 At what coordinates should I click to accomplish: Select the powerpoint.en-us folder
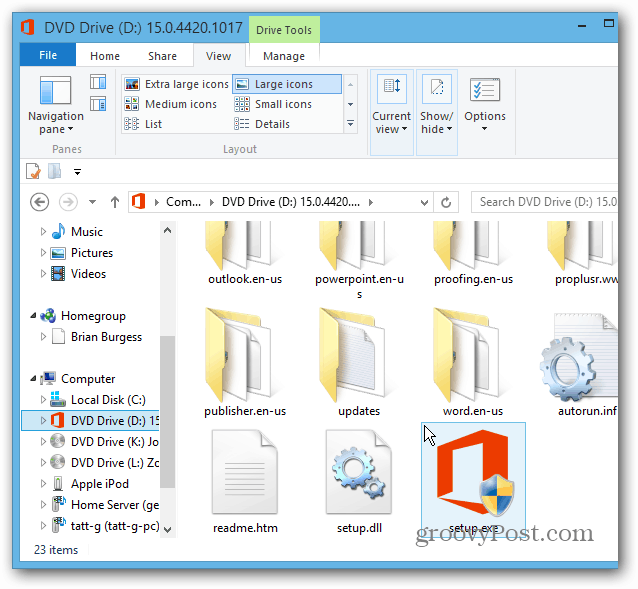359,260
